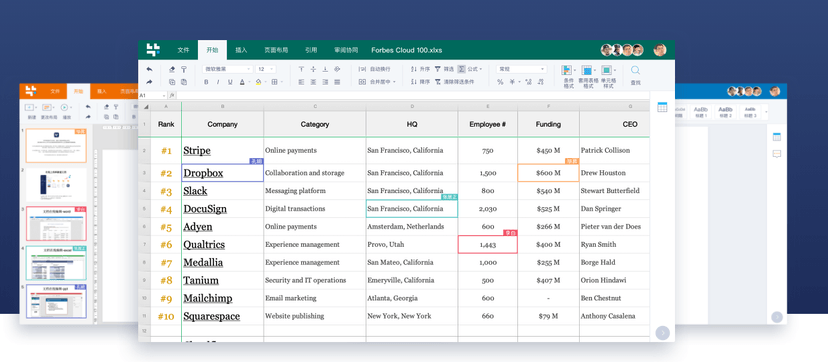Open the 页面布局 tab
The width and height of the screenshot is (828, 362).
click(276, 50)
